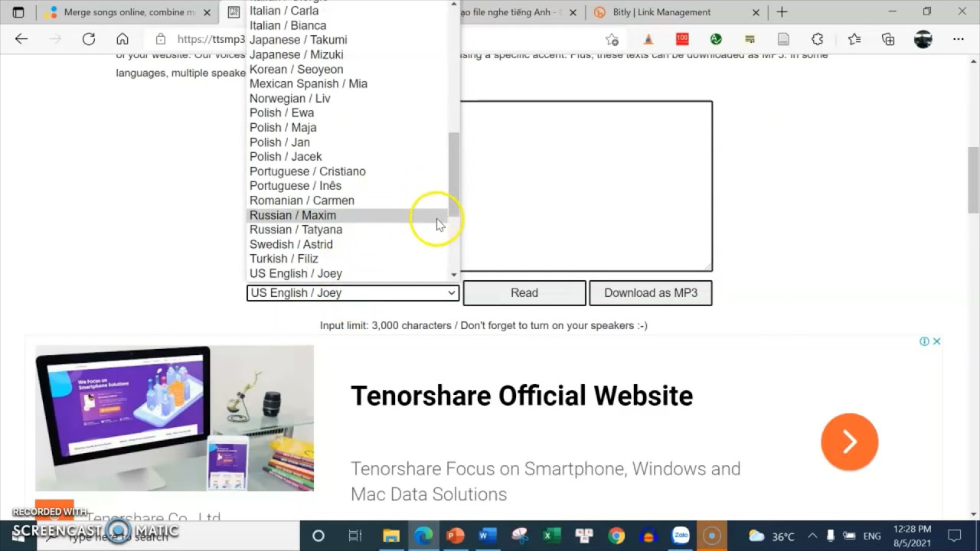Open the voice dropdown showing US English / Joey
This screenshot has width=980, height=551.
[353, 293]
